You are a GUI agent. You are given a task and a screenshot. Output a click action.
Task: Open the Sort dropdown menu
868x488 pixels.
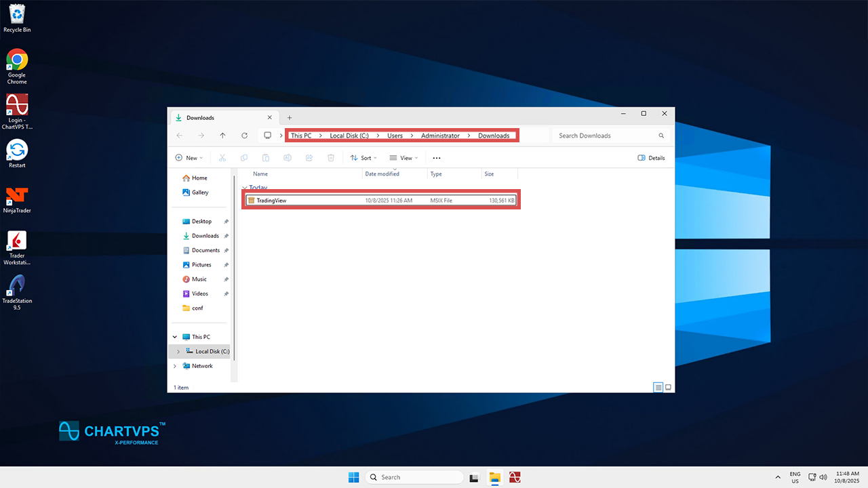[x=363, y=158]
